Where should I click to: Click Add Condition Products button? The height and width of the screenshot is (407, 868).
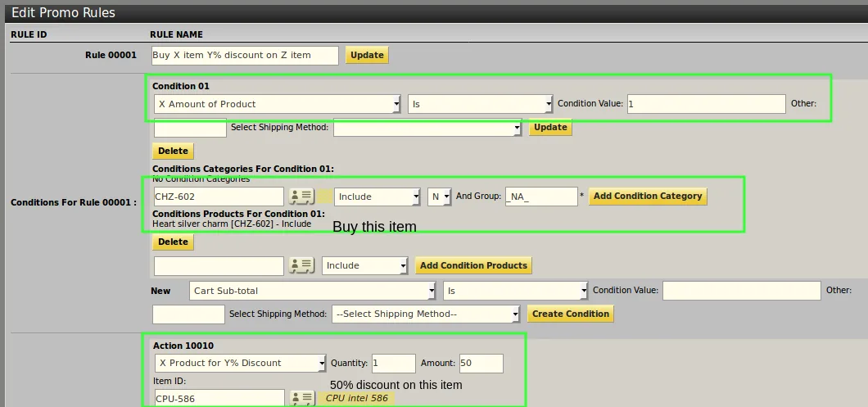coord(473,265)
